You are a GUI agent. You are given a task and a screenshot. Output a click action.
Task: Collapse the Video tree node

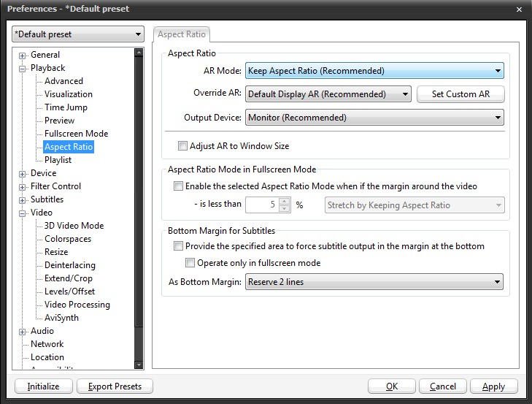click(x=23, y=214)
